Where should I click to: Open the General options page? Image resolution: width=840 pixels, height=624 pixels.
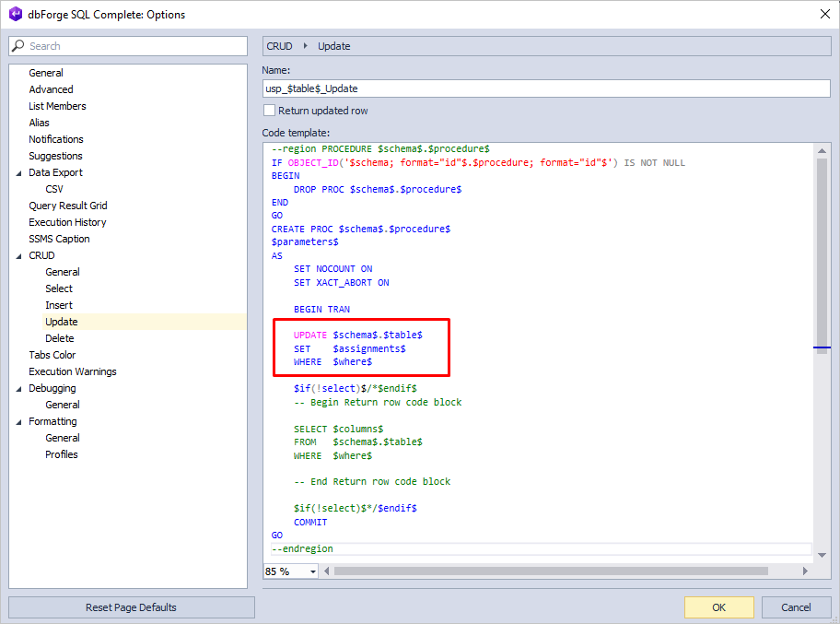tap(46, 73)
